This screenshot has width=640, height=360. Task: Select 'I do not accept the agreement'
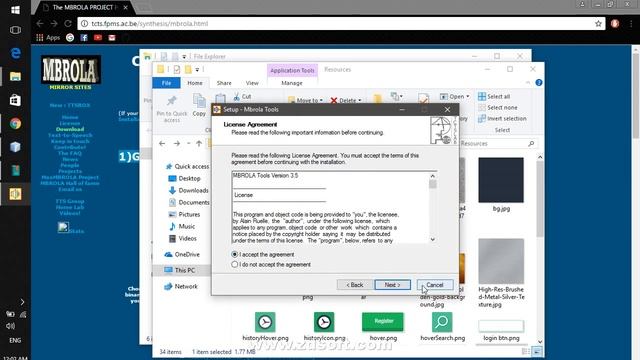(x=271, y=264)
